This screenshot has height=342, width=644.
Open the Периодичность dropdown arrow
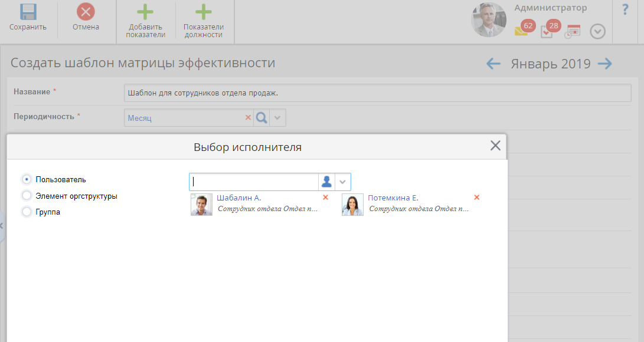279,118
